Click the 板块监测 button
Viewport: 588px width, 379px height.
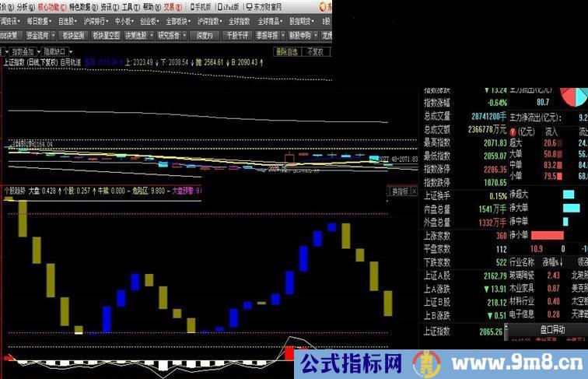73,35
